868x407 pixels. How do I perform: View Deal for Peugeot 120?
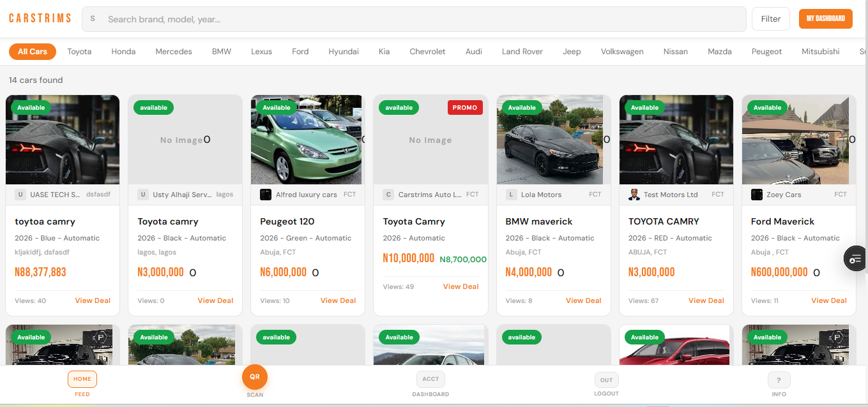pos(338,300)
